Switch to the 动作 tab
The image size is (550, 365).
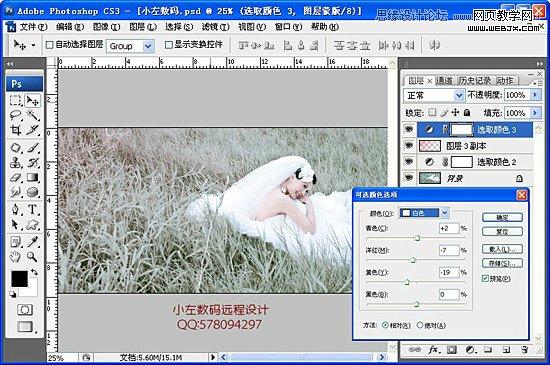tap(505, 81)
